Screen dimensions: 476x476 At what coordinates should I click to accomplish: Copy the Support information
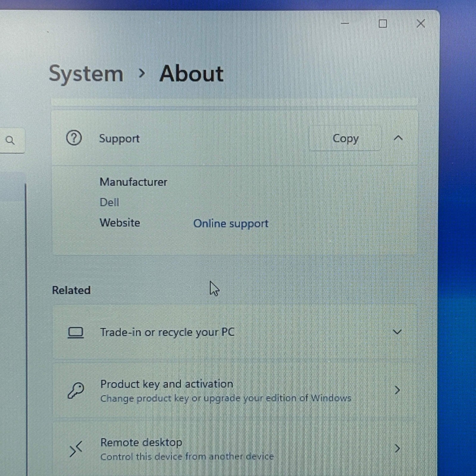[x=345, y=139]
